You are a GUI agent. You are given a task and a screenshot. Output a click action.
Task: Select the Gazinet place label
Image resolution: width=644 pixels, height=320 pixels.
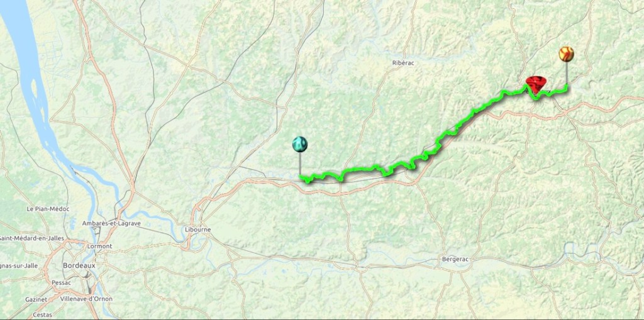[36, 299]
